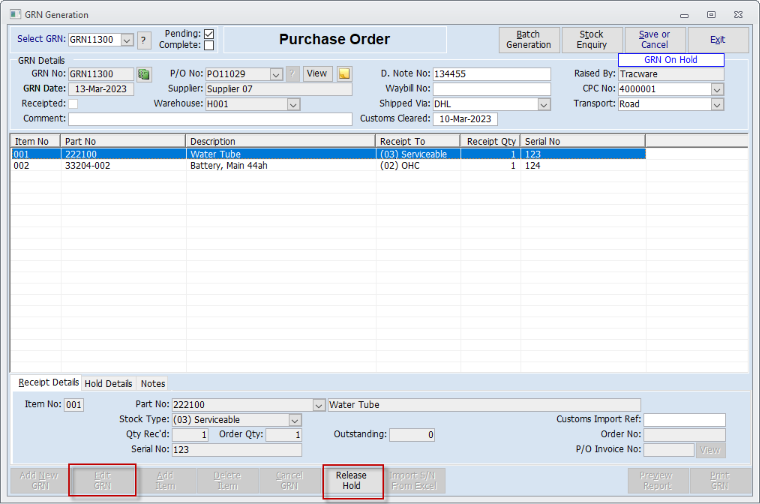Click the Waybill No input field

coord(491,89)
